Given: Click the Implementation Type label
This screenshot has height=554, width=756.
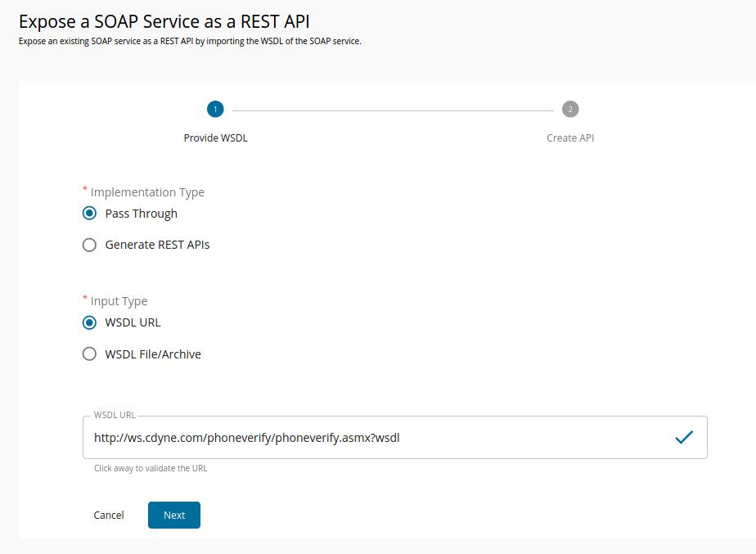Looking at the screenshot, I should [x=147, y=192].
